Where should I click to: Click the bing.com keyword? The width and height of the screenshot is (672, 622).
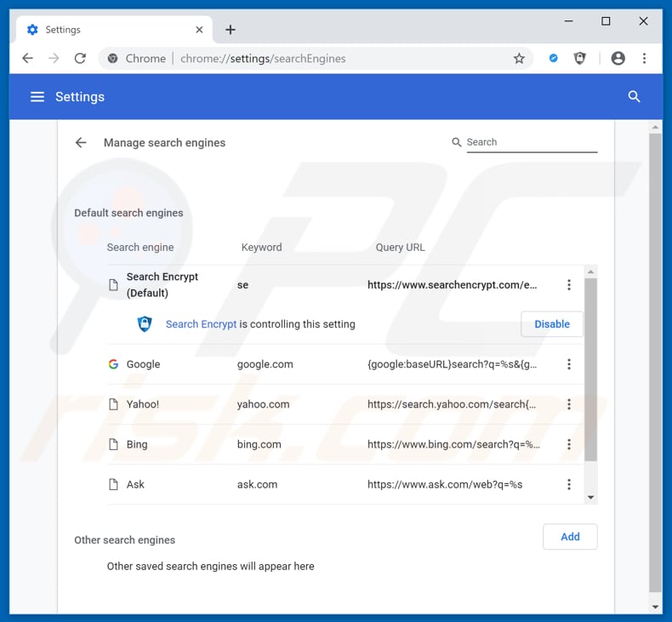pos(259,444)
